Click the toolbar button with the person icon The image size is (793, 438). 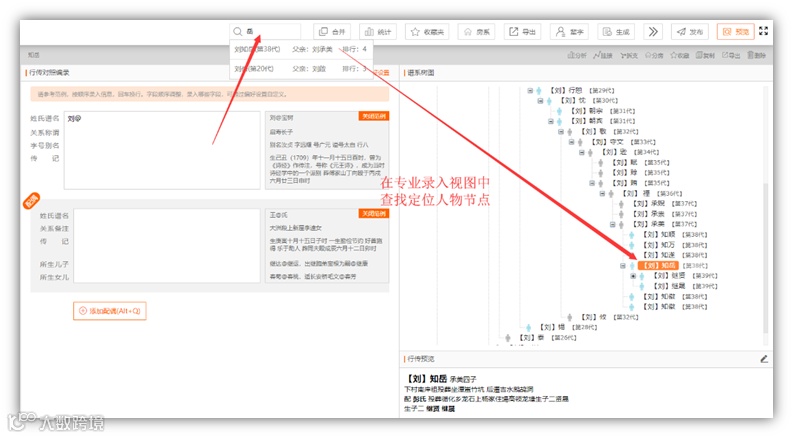(569, 31)
